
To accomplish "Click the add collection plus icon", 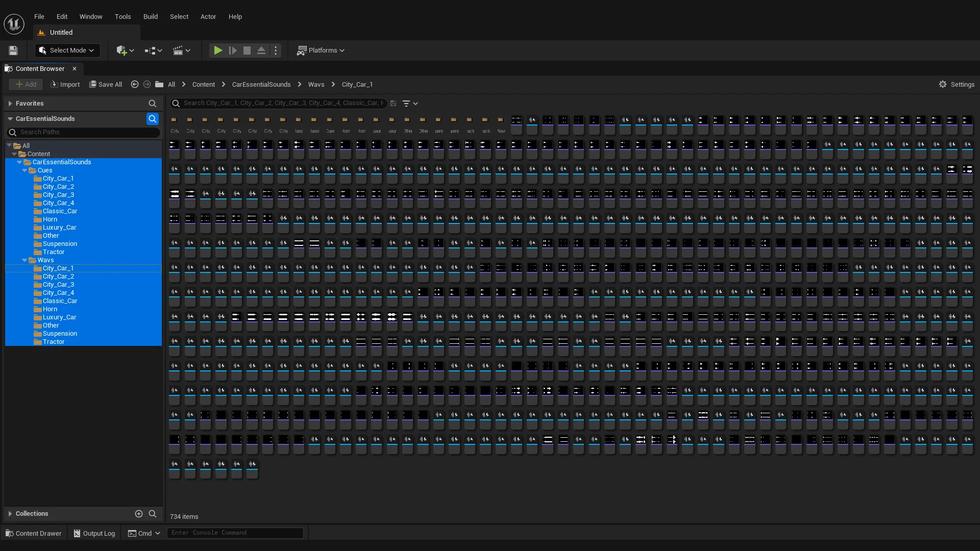I will 138,514.
